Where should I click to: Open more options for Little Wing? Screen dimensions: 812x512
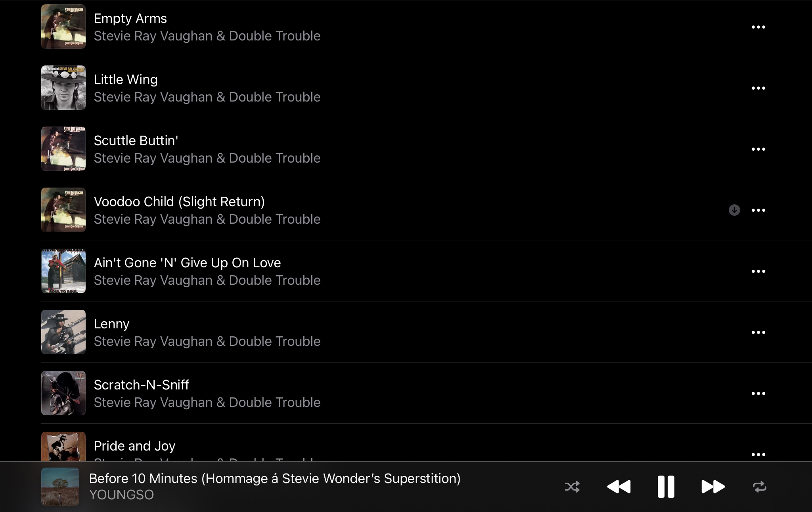pyautogui.click(x=758, y=88)
